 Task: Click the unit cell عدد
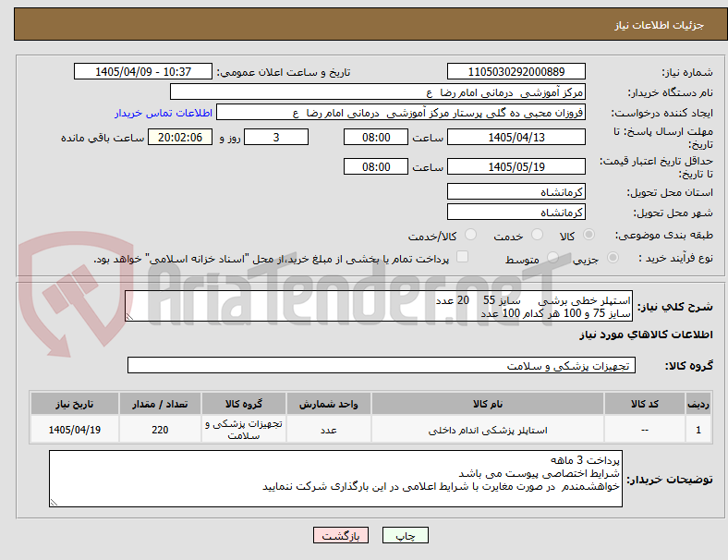328,430
